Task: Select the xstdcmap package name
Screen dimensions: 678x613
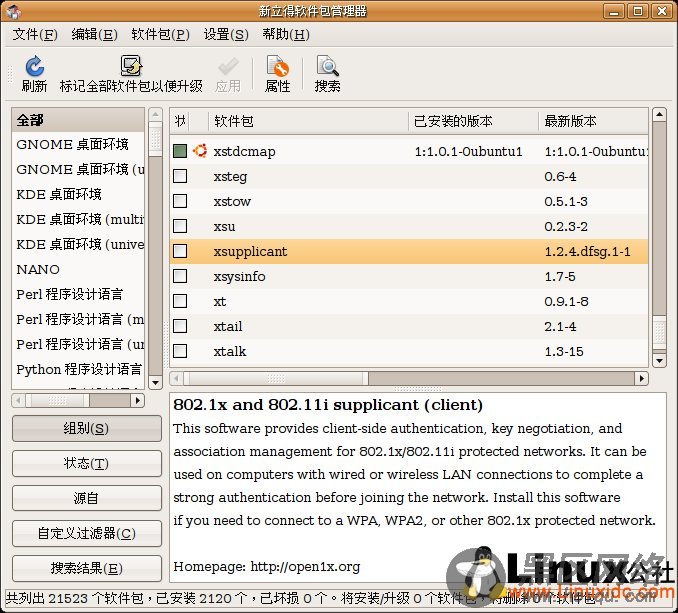Action: coord(244,151)
